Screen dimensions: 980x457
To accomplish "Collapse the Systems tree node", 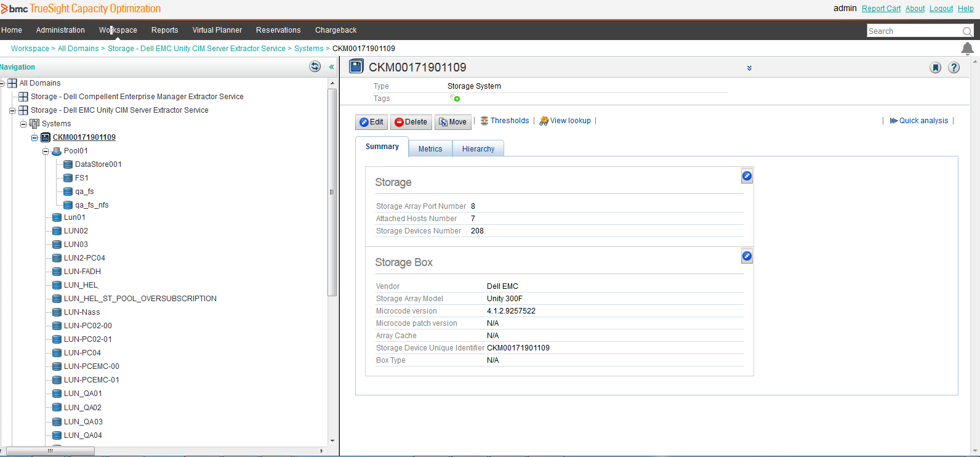I will pos(23,124).
